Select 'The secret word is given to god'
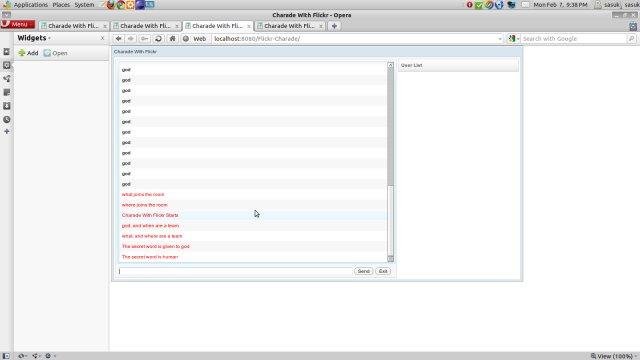The height and width of the screenshot is (360, 640). coord(156,247)
